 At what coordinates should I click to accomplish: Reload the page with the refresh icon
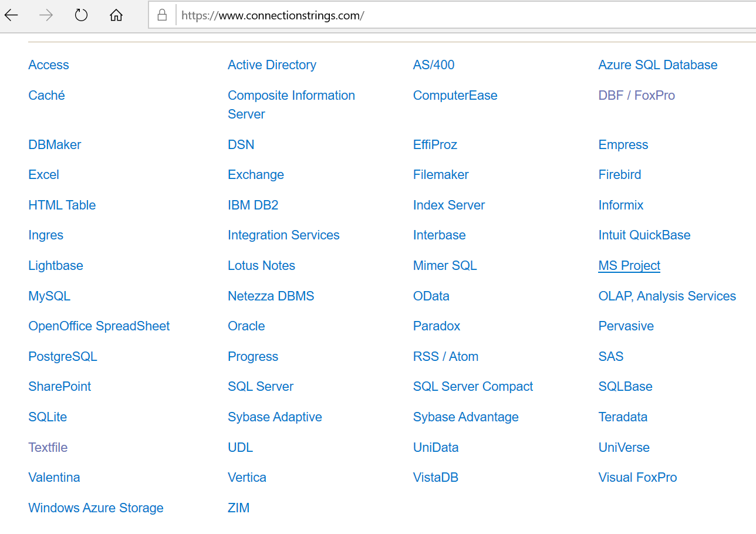81,16
